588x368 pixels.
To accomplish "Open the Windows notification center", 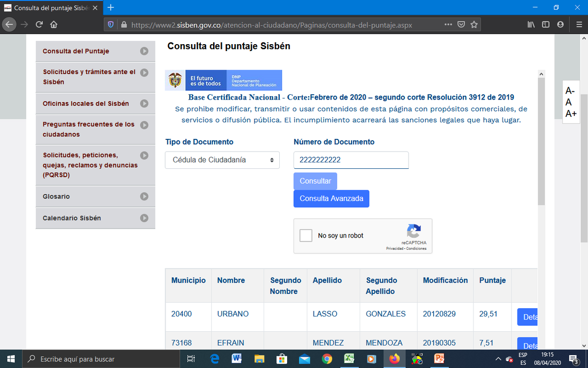I will click(573, 360).
